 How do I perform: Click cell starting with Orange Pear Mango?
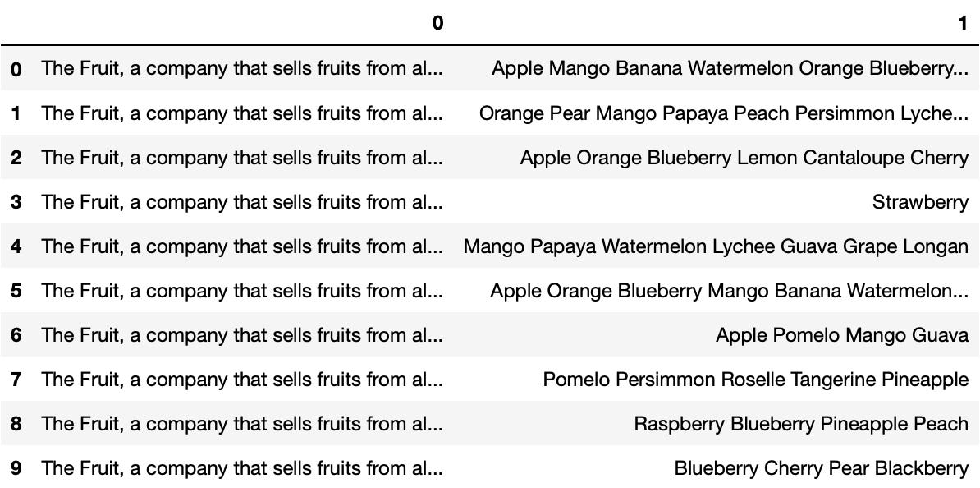(723, 113)
